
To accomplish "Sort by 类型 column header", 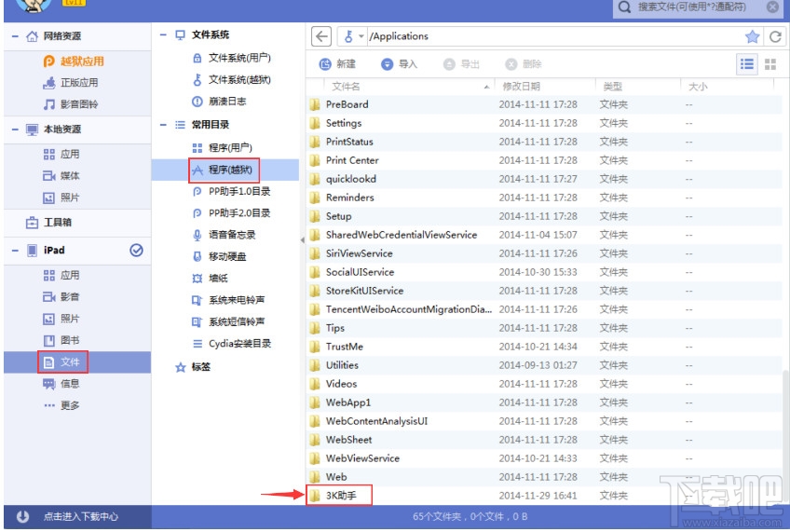I will coord(638,87).
